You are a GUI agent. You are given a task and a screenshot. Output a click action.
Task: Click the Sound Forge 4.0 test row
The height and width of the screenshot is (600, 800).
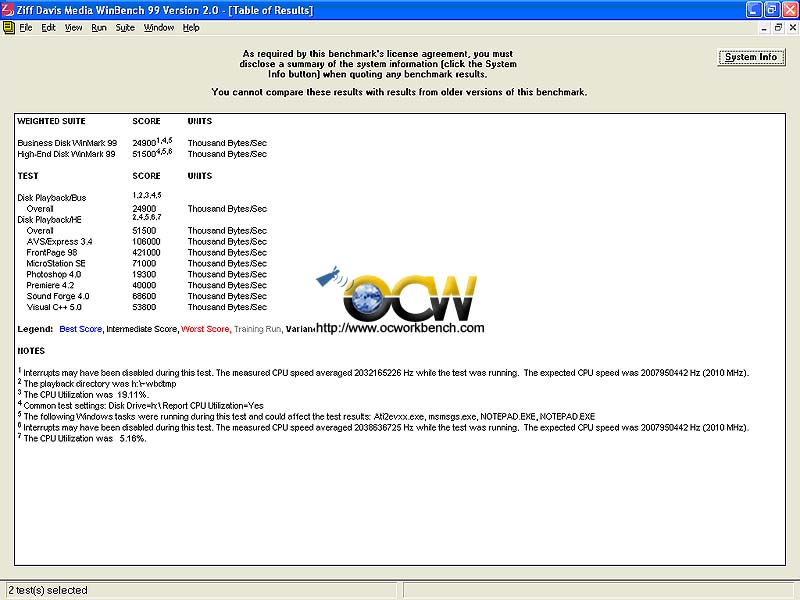pyautogui.click(x=58, y=296)
